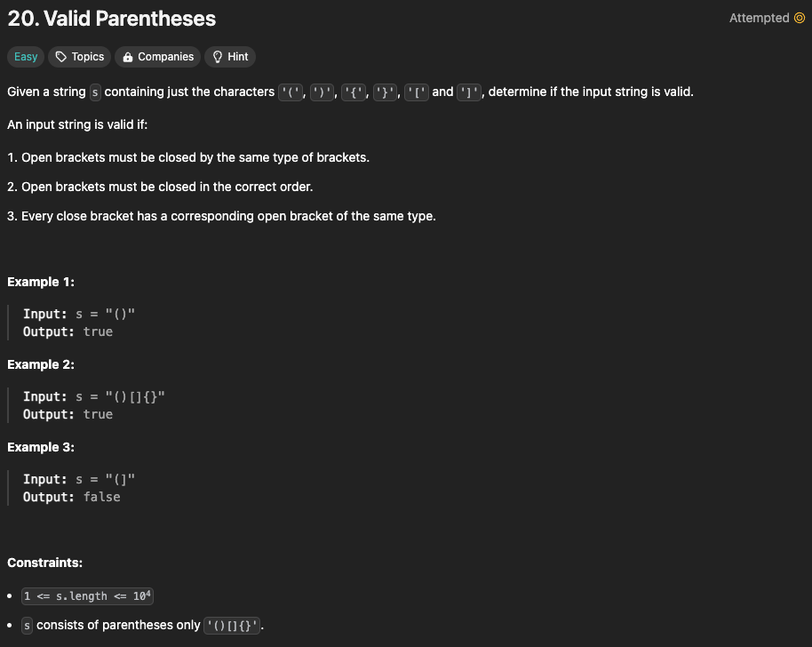Click the s.length constraint code chip

[x=88, y=595]
